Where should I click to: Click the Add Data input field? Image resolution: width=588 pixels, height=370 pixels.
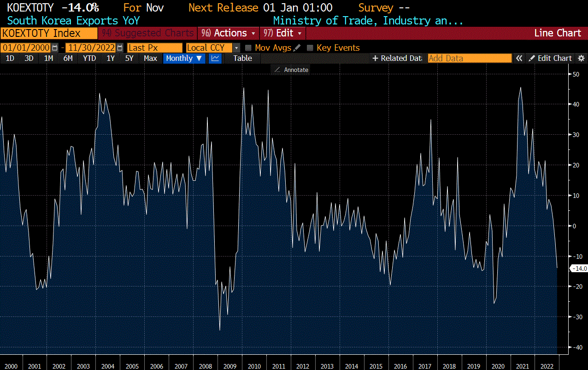point(469,58)
